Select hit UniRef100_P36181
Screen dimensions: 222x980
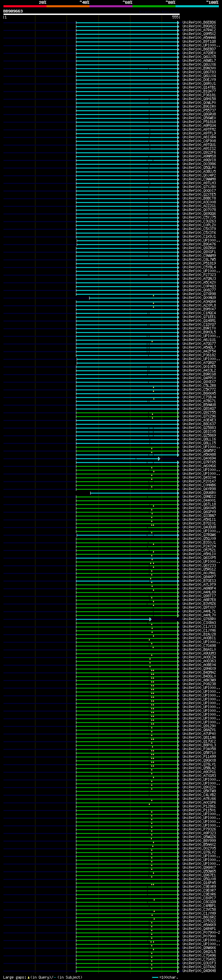coord(199,95)
